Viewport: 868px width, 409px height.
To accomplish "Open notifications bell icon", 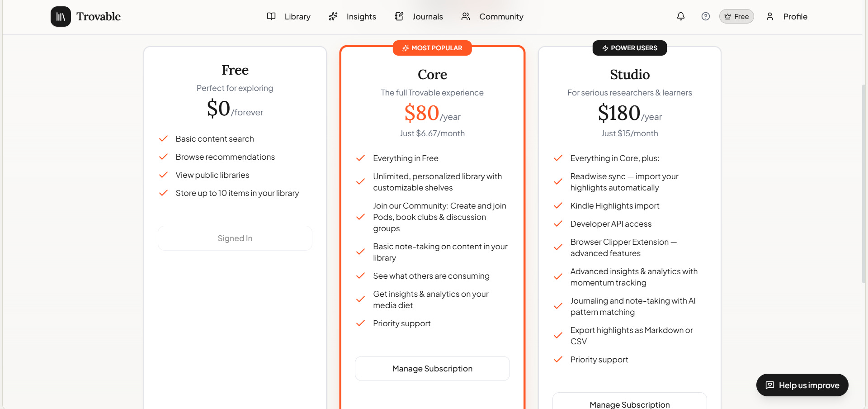I will [x=681, y=16].
